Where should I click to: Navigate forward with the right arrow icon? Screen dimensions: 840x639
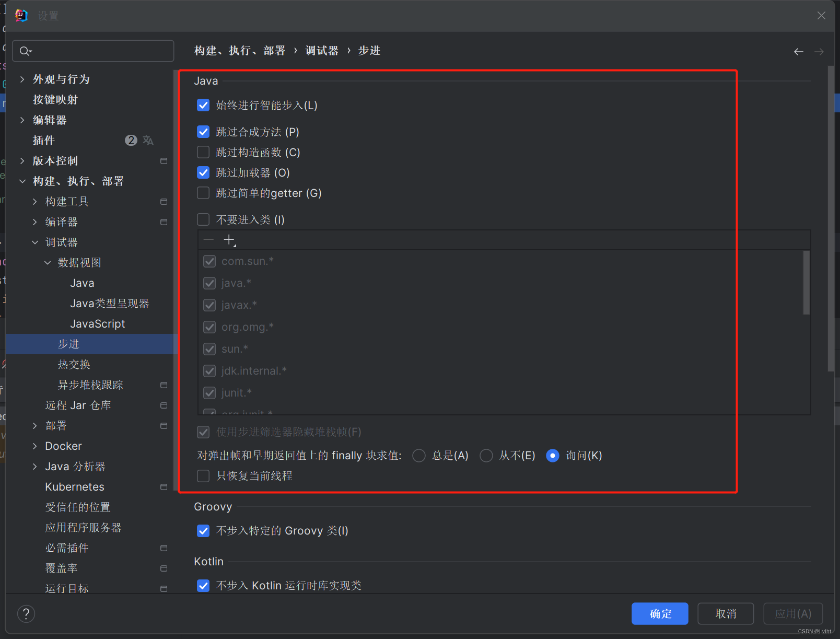(x=819, y=51)
